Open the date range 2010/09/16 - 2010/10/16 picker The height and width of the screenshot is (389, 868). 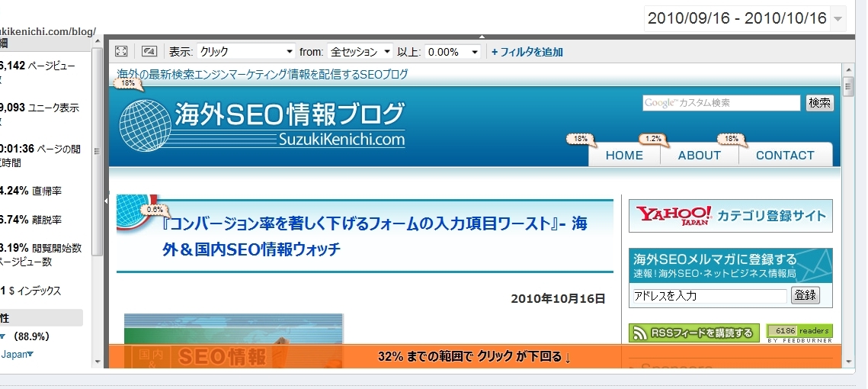(x=745, y=18)
